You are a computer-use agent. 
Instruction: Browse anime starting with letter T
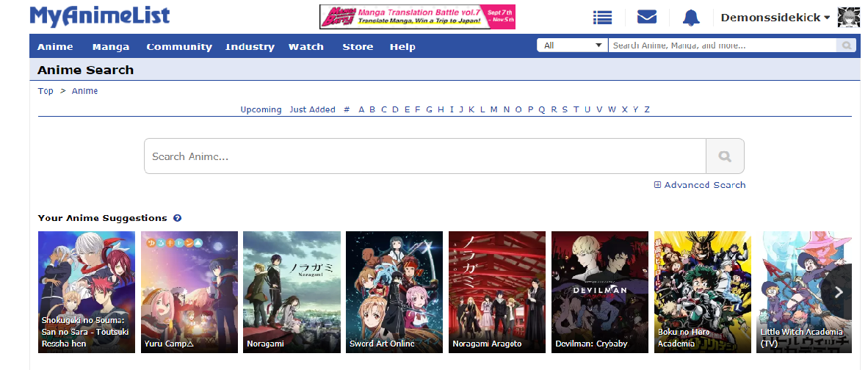click(x=576, y=109)
